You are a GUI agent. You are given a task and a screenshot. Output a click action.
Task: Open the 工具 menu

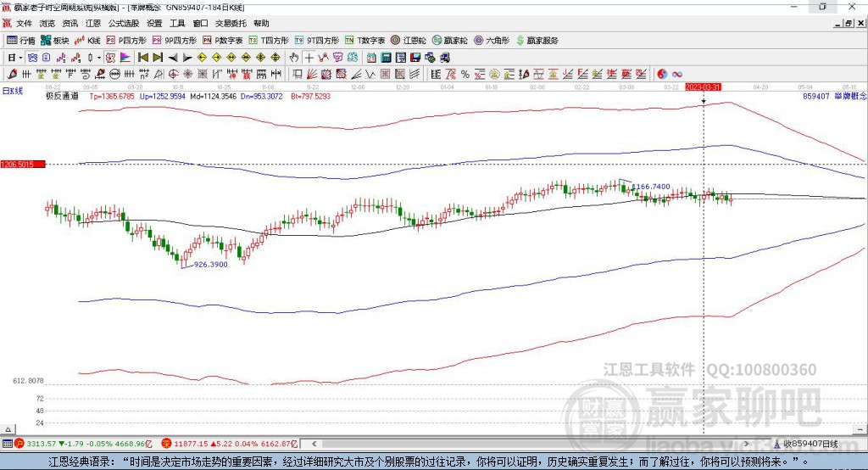177,23
